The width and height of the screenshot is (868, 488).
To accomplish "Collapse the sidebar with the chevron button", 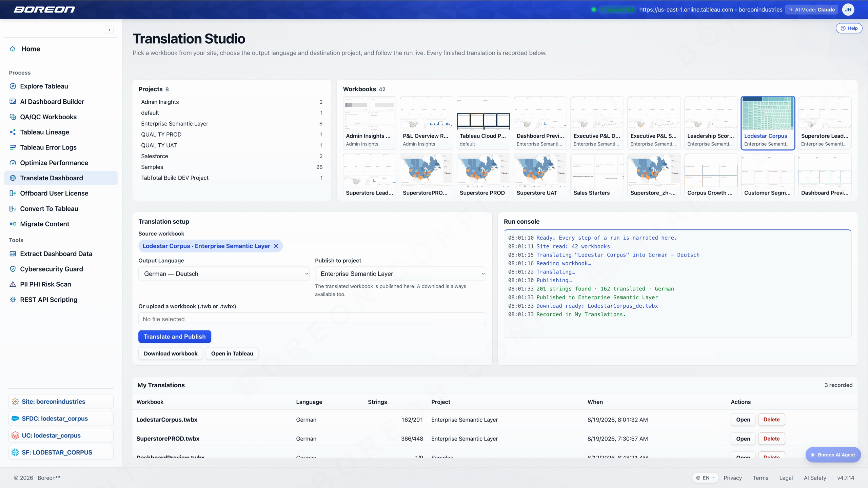I will tap(109, 30).
